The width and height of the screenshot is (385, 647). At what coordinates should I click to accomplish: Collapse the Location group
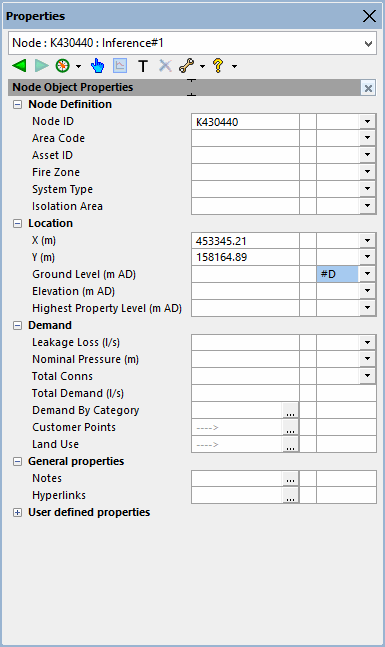[x=17, y=224]
